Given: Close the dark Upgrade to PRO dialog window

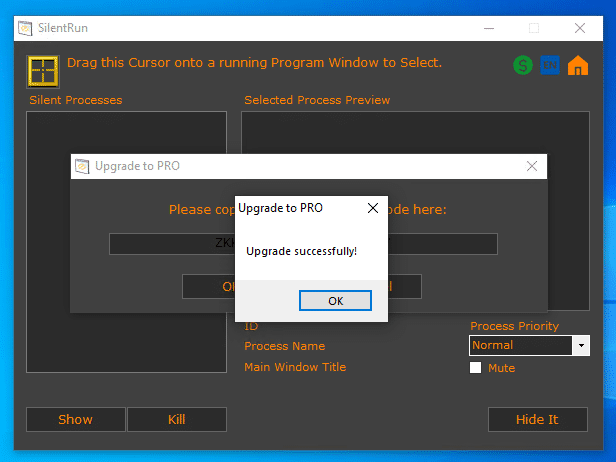Looking at the screenshot, I should (532, 166).
